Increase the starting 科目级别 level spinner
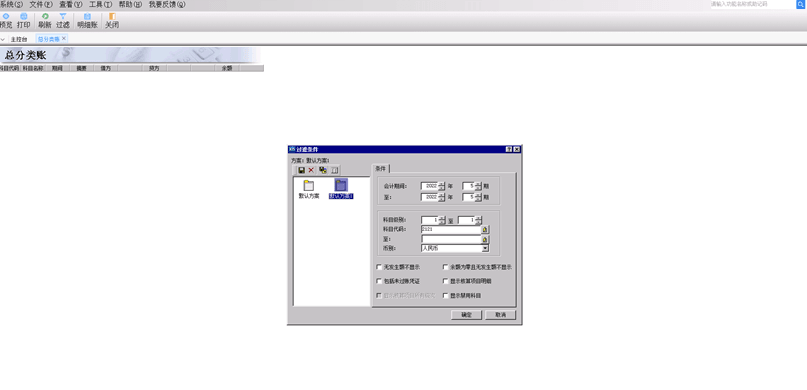Image resolution: width=807 pixels, height=390 pixels. 442,218
